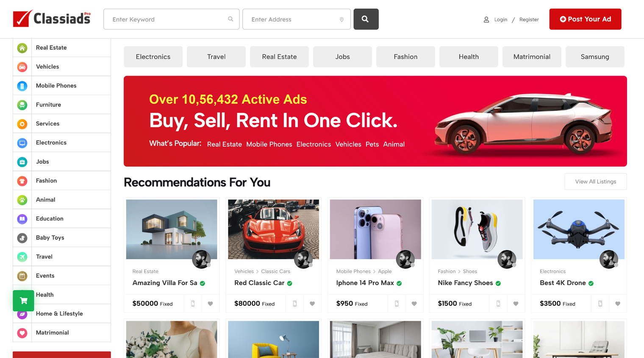Open the View All Listings button
The width and height of the screenshot is (644, 358).
click(595, 182)
